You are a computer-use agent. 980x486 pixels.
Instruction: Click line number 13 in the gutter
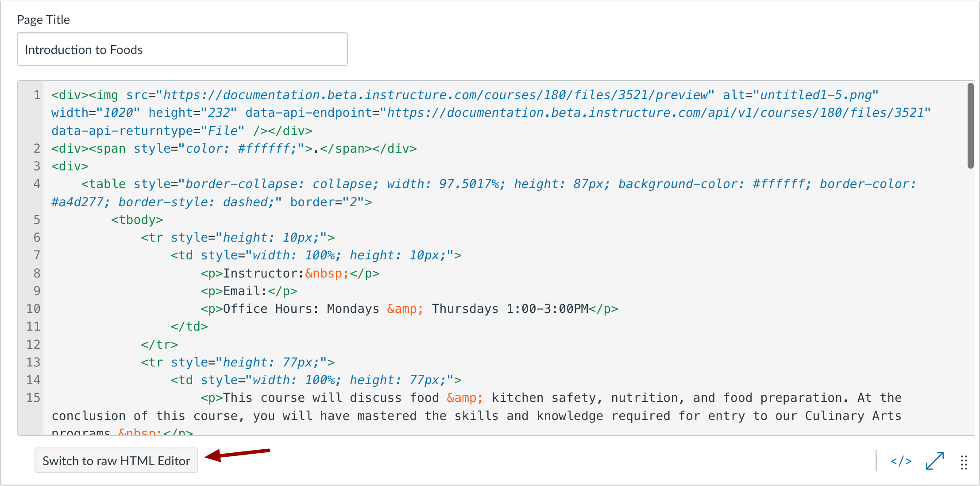pyautogui.click(x=33, y=362)
